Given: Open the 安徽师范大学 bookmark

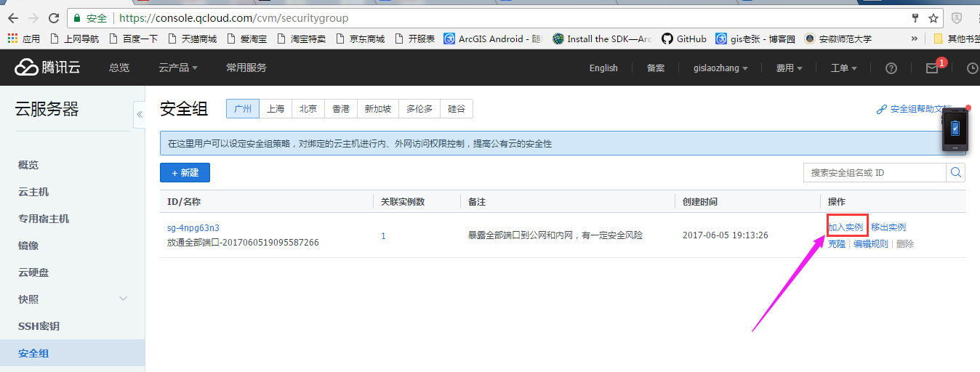Looking at the screenshot, I should click(x=838, y=39).
